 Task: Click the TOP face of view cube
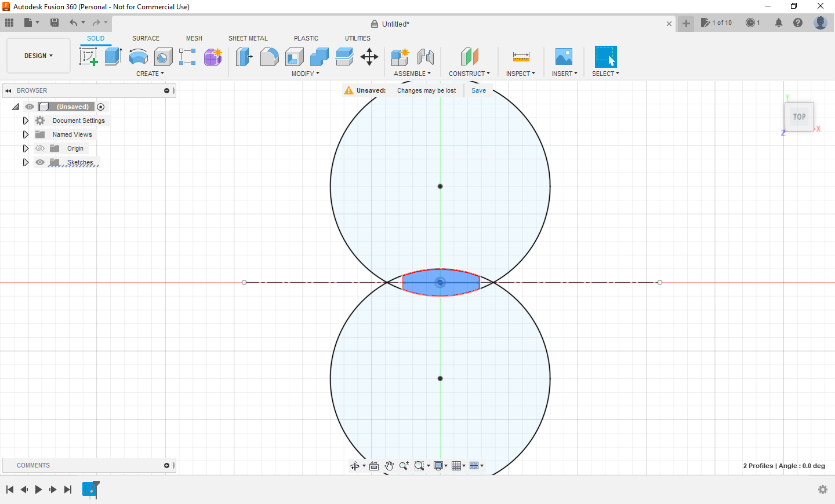[799, 116]
